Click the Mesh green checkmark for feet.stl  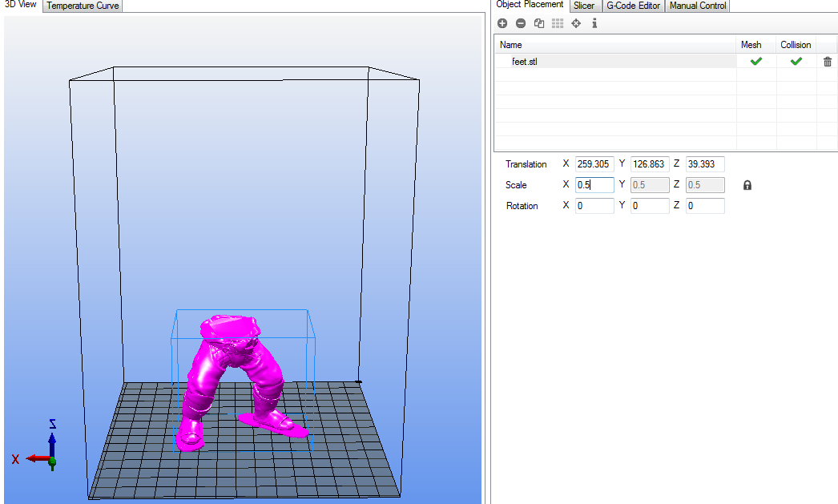[x=755, y=62]
